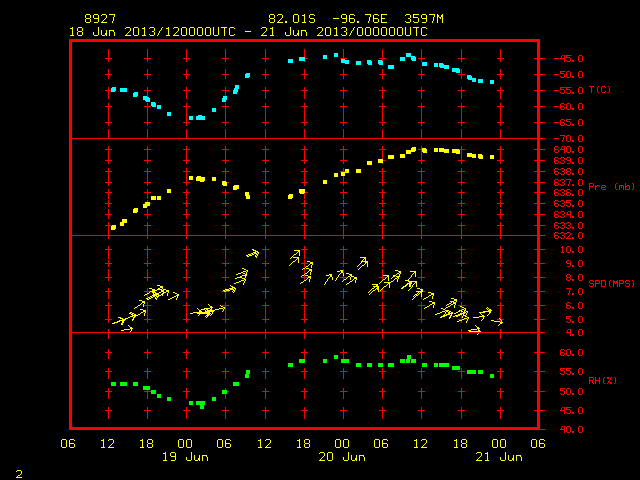This screenshot has height=480, width=640.
Task: Click the 4.0 wind speed tick value
Action: point(574,333)
